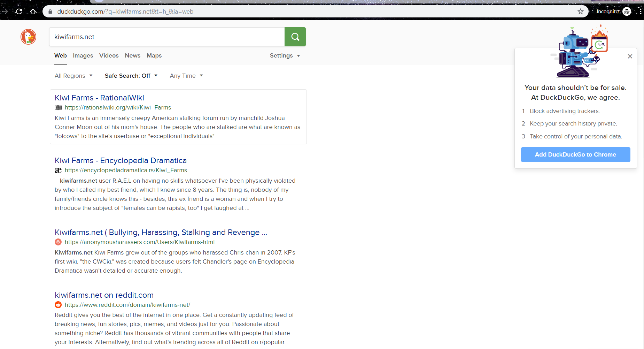Switch to the Images tab

tap(83, 55)
